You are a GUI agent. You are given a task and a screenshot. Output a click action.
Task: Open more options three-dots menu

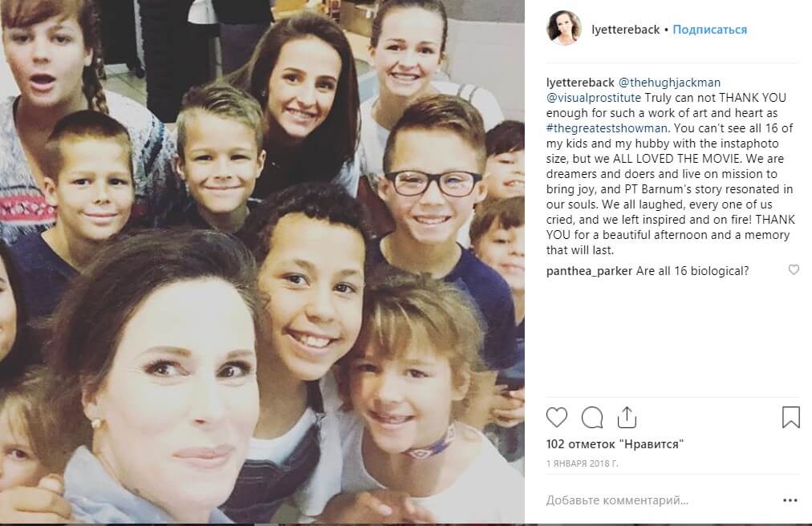(790, 500)
